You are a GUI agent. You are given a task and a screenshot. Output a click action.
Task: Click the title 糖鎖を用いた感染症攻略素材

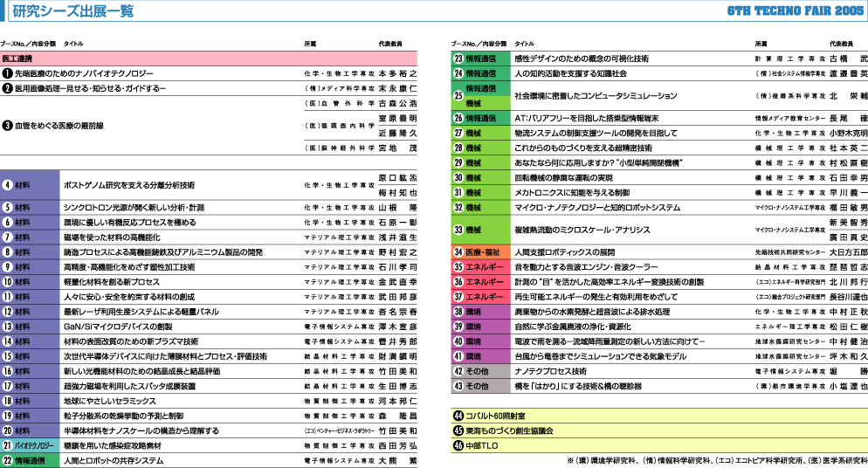(113, 446)
